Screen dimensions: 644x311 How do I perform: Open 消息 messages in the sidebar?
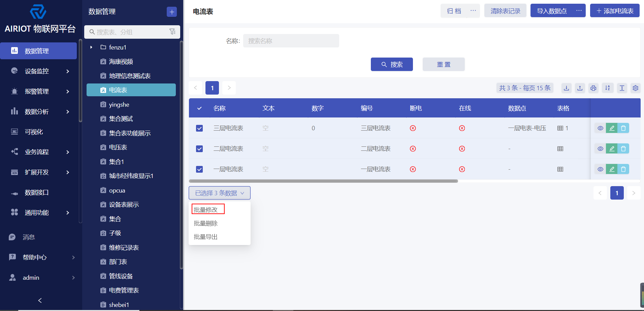click(29, 237)
